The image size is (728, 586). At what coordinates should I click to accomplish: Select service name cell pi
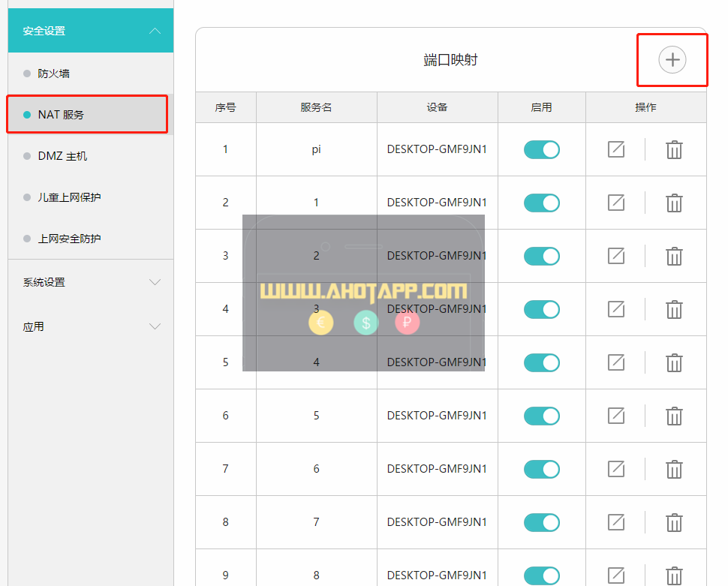(x=316, y=149)
